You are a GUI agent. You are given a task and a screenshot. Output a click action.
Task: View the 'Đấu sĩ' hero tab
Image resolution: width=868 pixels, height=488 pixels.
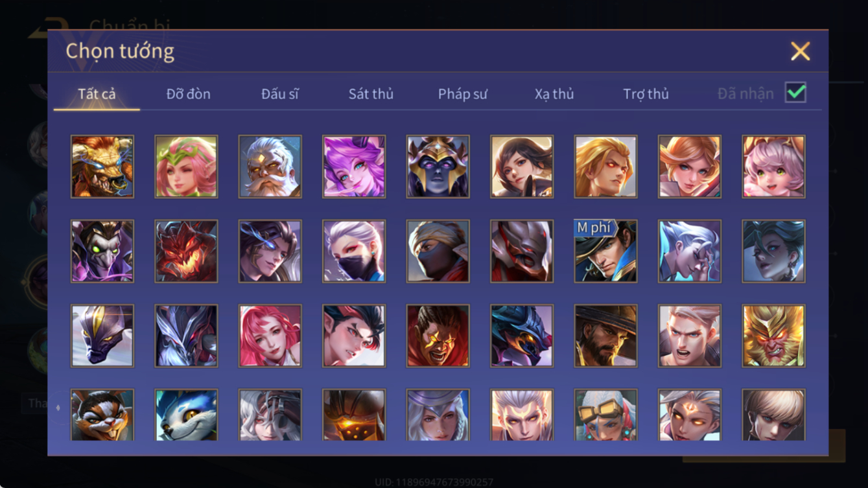279,94
